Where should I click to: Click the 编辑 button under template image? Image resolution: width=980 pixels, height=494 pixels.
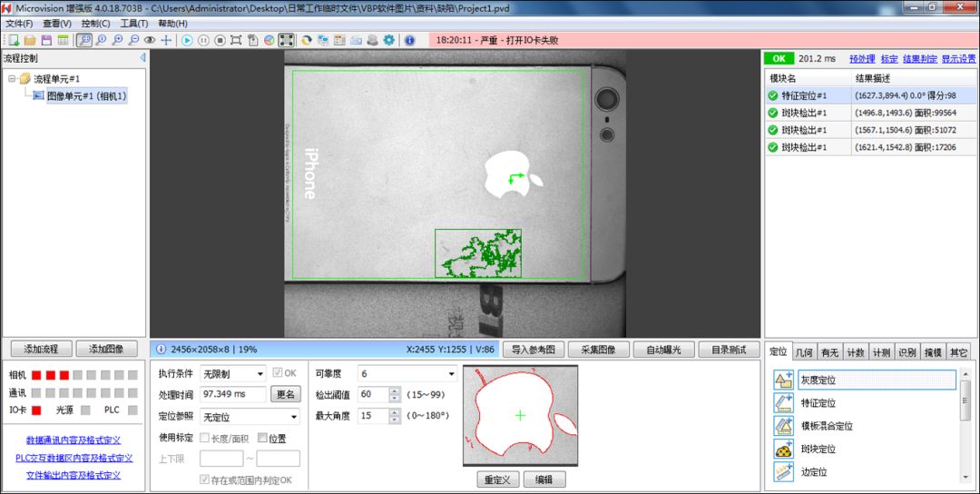[x=544, y=479]
